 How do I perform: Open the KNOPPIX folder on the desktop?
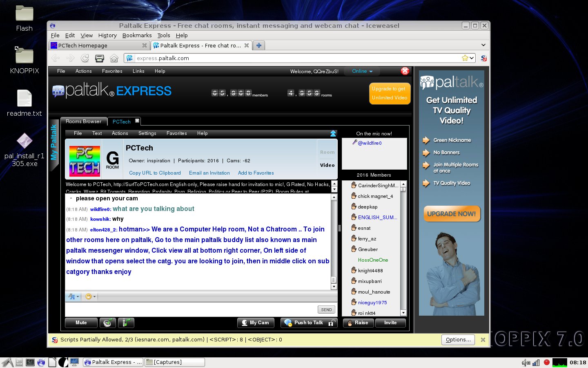point(24,60)
